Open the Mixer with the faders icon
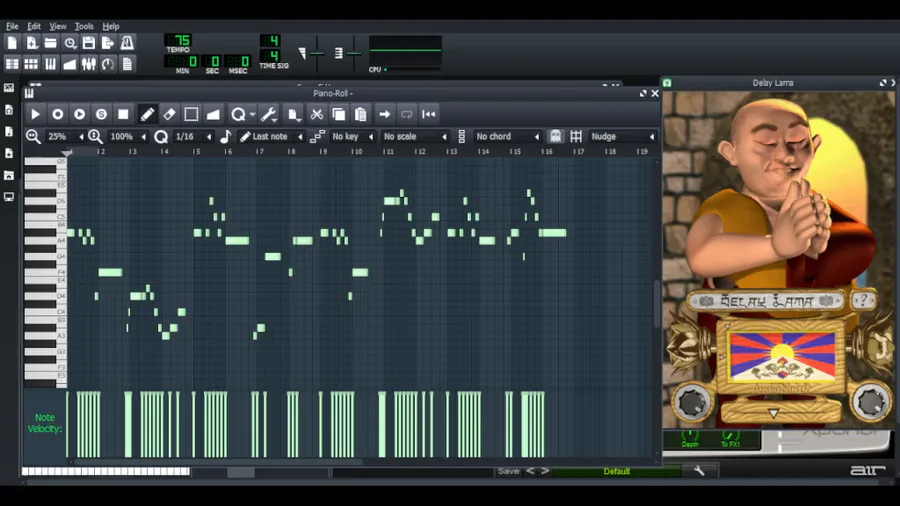900x506 pixels. click(x=89, y=64)
